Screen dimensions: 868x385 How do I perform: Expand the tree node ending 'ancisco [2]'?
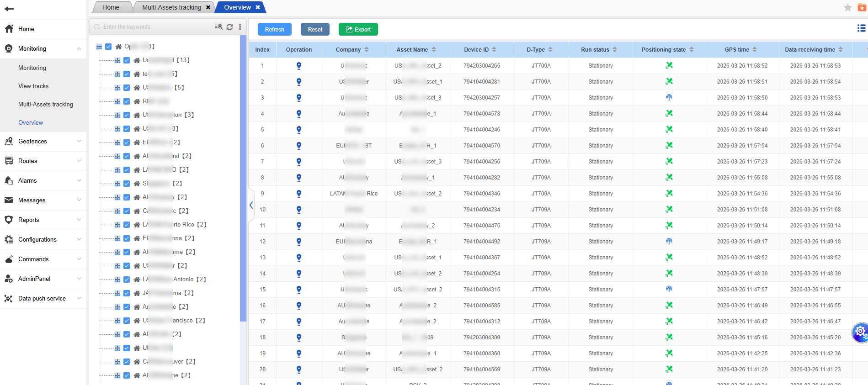tap(117, 321)
